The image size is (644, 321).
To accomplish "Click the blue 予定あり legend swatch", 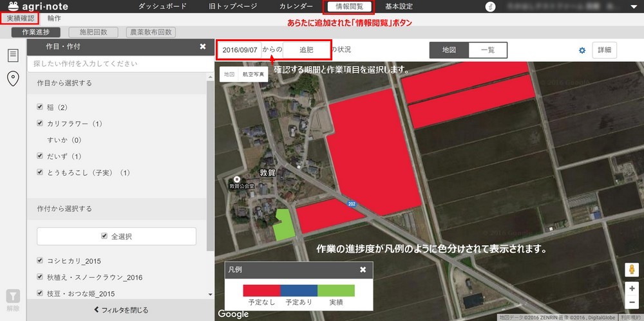I will [x=299, y=291].
